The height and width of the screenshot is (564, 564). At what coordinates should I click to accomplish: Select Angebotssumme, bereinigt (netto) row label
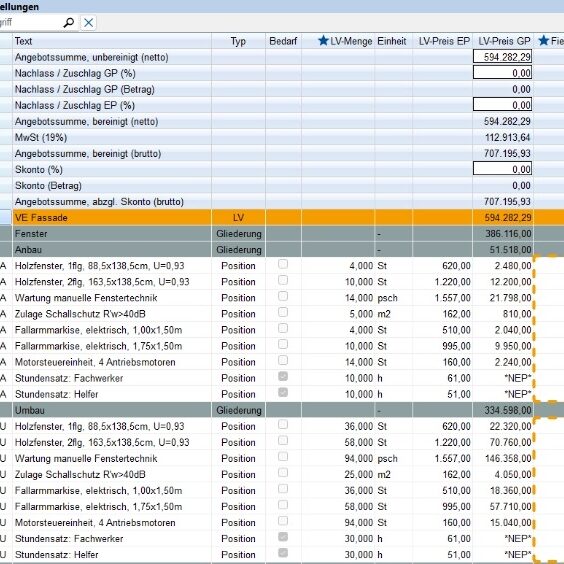[86, 122]
